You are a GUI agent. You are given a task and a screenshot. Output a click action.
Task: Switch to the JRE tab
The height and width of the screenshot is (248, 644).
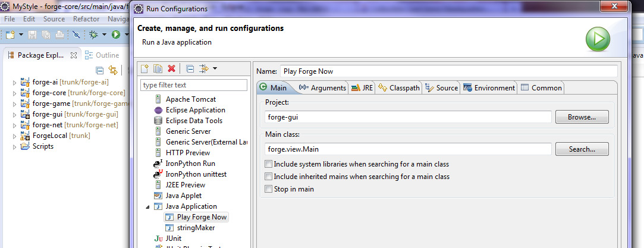(362, 87)
